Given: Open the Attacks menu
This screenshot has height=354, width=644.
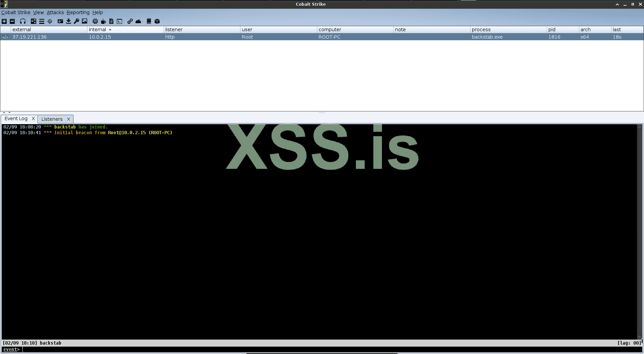Looking at the screenshot, I should (55, 12).
